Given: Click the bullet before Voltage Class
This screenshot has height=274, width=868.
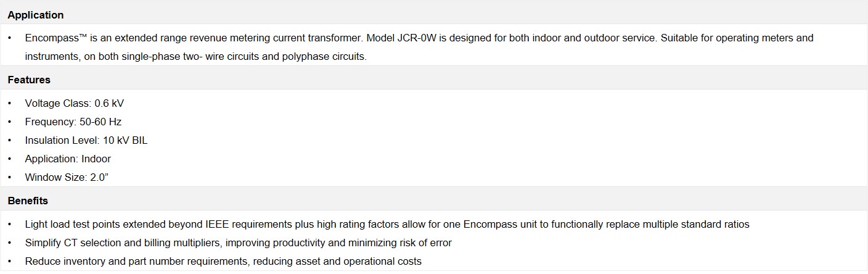Looking at the screenshot, I should [10, 103].
